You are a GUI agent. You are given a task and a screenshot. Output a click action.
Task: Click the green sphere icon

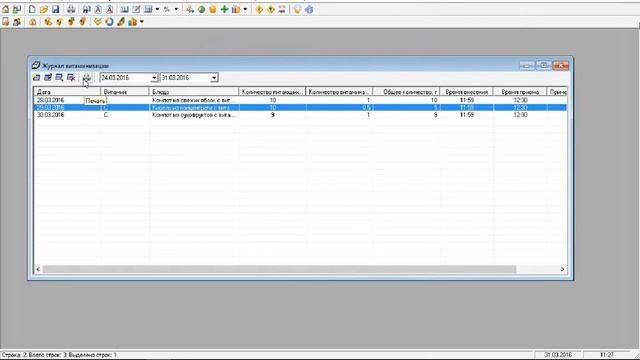(x=201, y=9)
